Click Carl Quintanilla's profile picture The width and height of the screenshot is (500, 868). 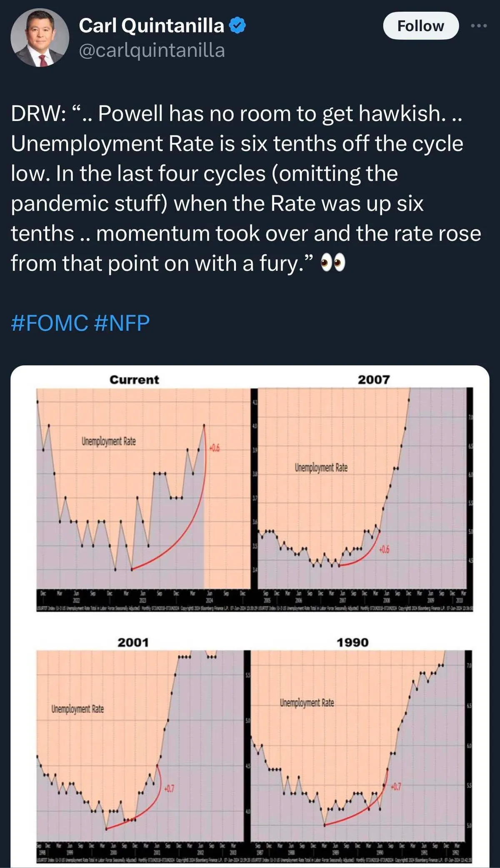coord(40,38)
